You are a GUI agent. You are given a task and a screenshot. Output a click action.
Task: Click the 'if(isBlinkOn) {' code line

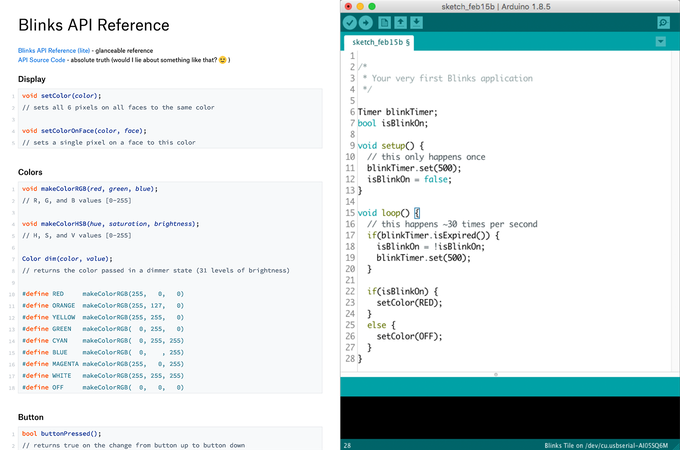pos(402,291)
